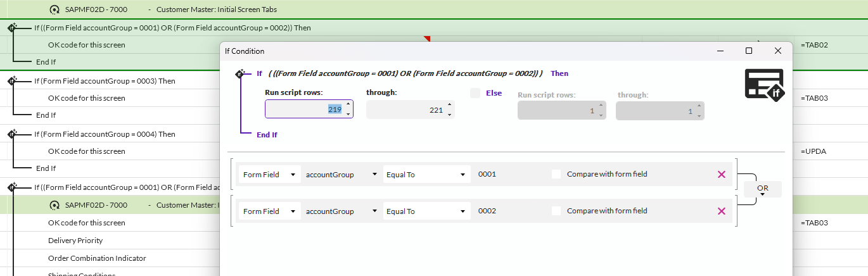Click the If diamond icon beside row accountGroup = 0004
Viewport: 868px width, 276px height.
tap(12, 134)
